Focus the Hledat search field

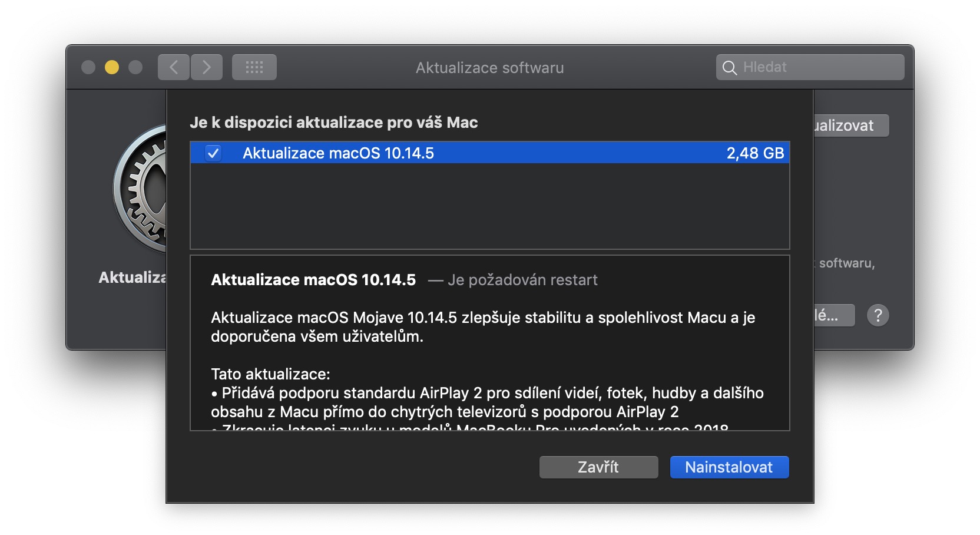click(819, 67)
